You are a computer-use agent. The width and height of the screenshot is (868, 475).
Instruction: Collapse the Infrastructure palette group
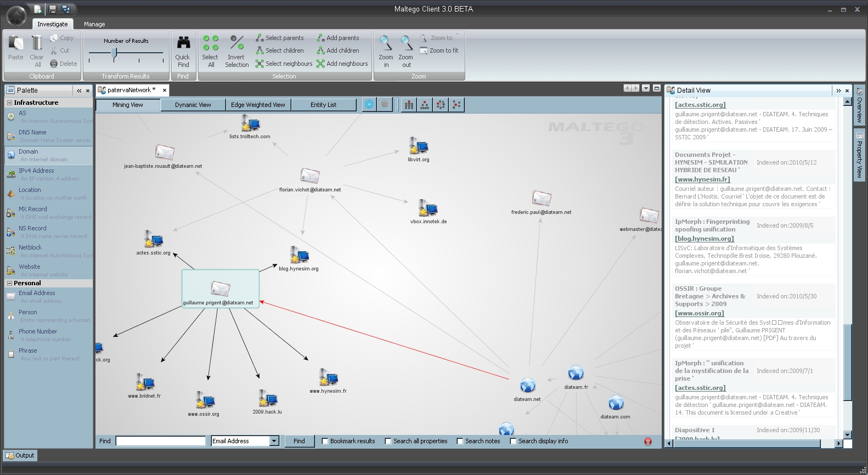coord(9,103)
